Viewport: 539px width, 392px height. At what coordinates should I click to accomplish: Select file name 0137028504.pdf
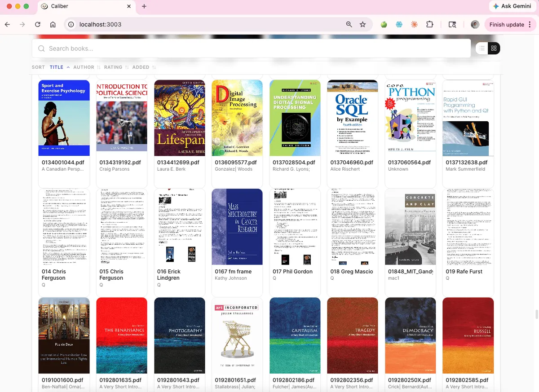(x=293, y=163)
